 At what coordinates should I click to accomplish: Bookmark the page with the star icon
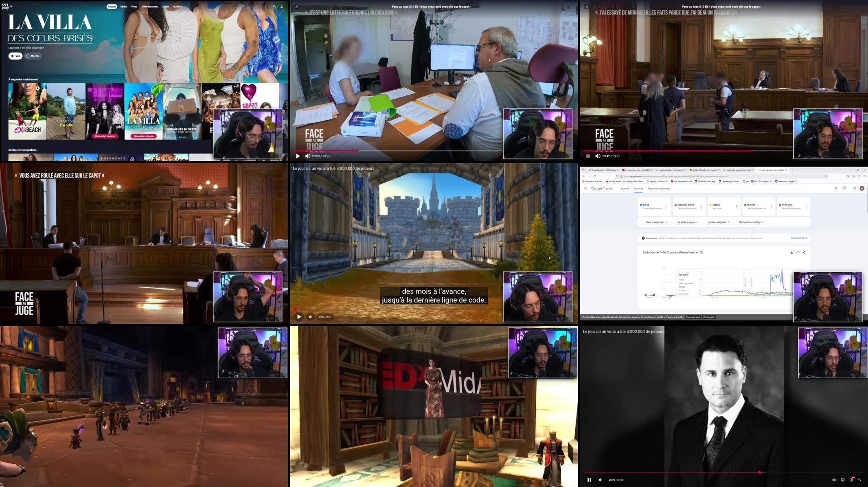point(825,176)
